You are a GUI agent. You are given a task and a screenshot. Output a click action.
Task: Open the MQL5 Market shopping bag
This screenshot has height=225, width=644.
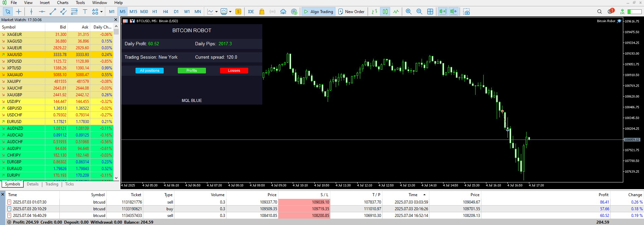(x=262, y=12)
